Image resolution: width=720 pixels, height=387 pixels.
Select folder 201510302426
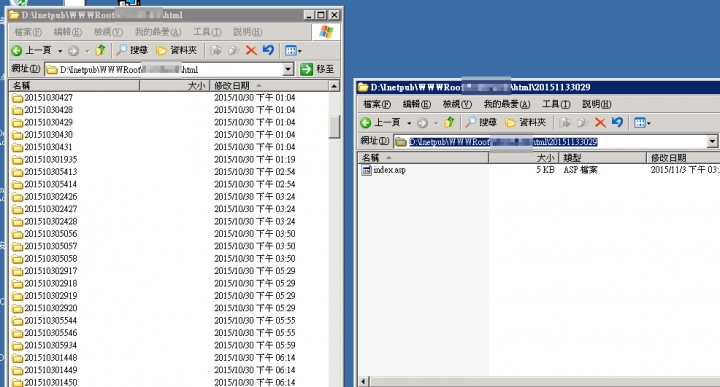click(x=45, y=197)
